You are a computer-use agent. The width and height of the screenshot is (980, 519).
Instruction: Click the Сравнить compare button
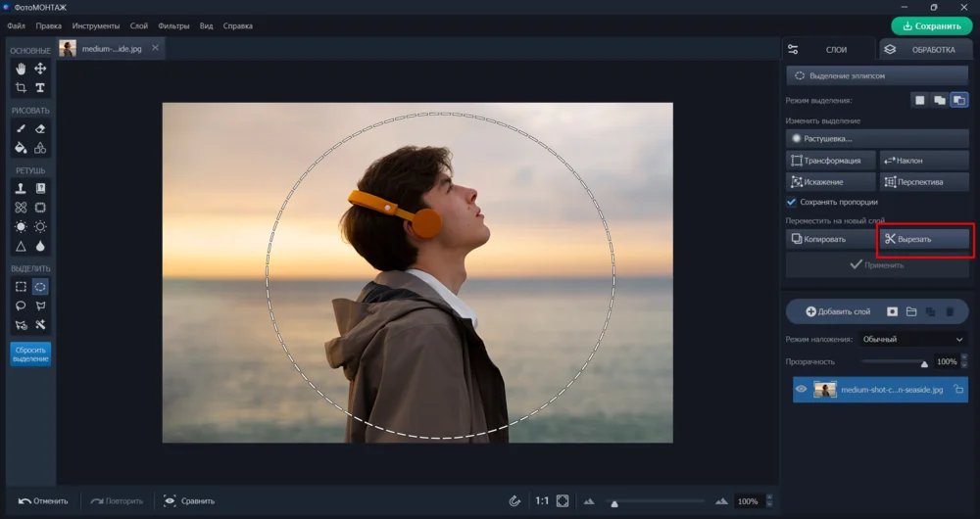tap(189, 501)
